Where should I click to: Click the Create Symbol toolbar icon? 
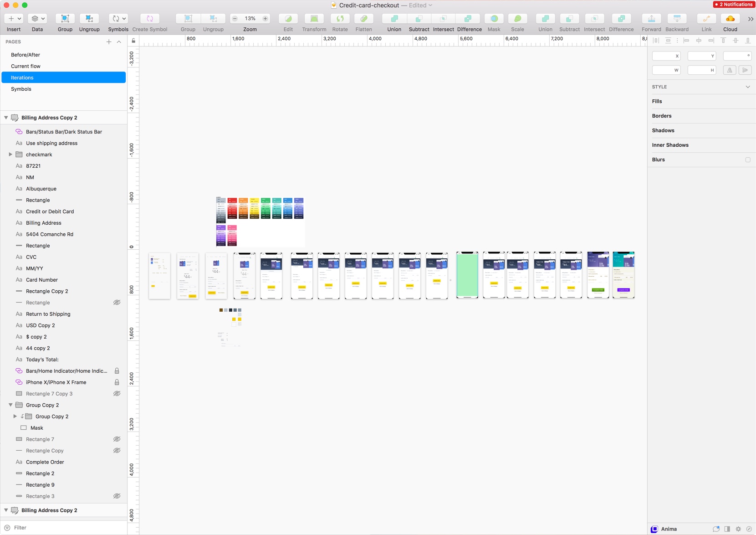click(x=149, y=19)
